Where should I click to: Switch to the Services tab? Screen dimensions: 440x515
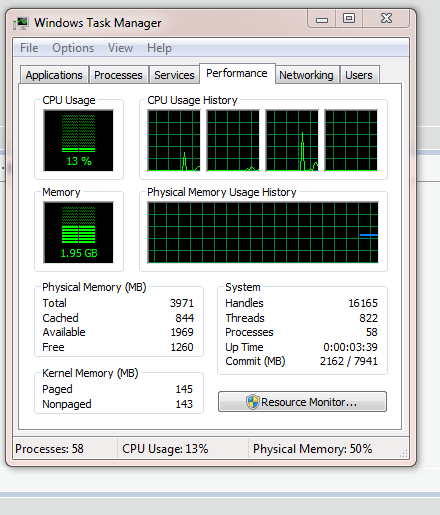click(174, 75)
